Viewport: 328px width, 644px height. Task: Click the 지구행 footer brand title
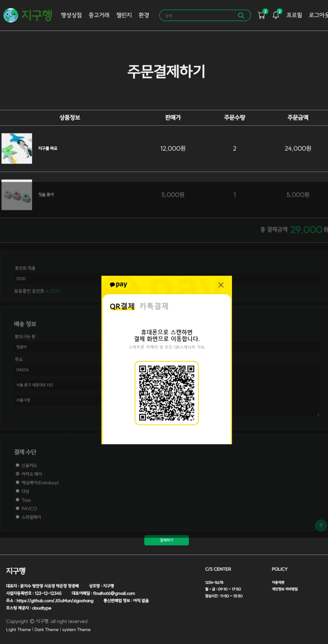[16, 571]
